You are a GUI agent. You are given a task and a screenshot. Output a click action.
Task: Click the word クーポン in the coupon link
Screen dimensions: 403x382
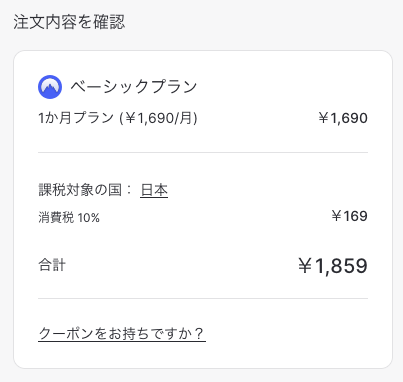66,333
